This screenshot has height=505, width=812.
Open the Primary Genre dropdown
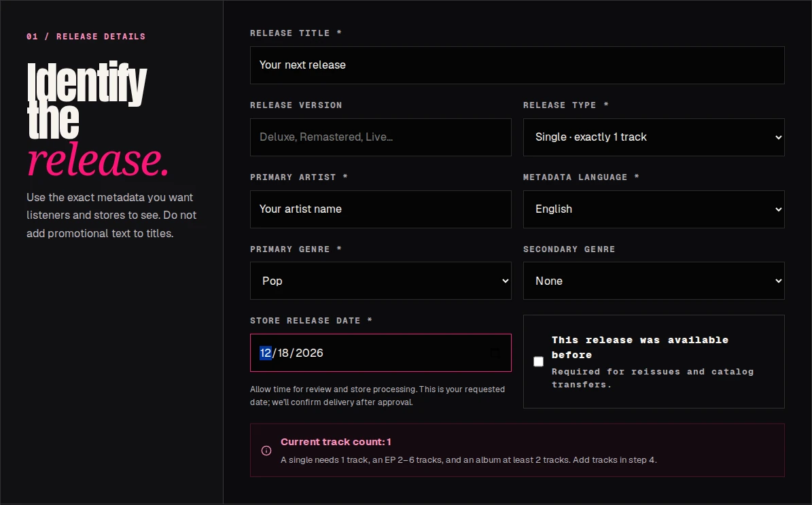[x=381, y=281]
